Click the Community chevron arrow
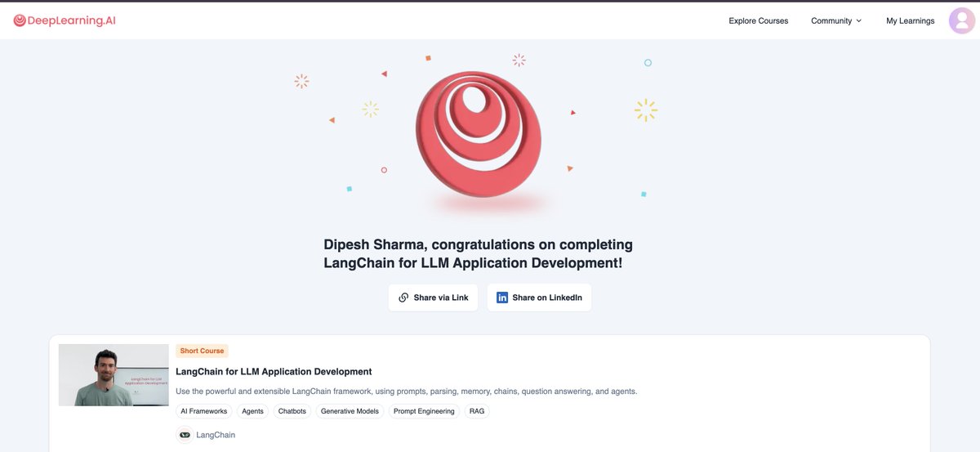 pyautogui.click(x=858, y=21)
